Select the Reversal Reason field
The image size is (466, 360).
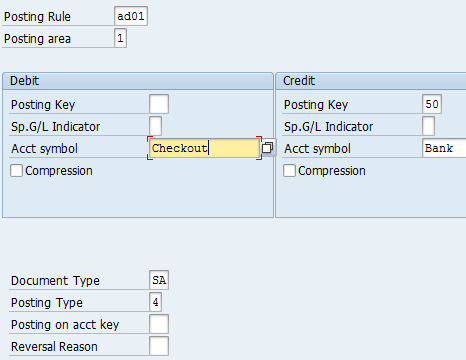click(159, 346)
